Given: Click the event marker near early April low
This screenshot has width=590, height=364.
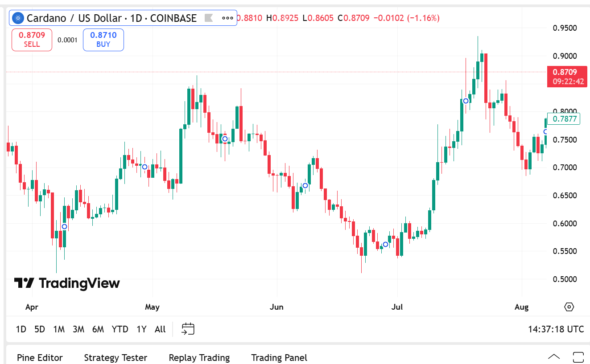Looking at the screenshot, I should coord(64,227).
